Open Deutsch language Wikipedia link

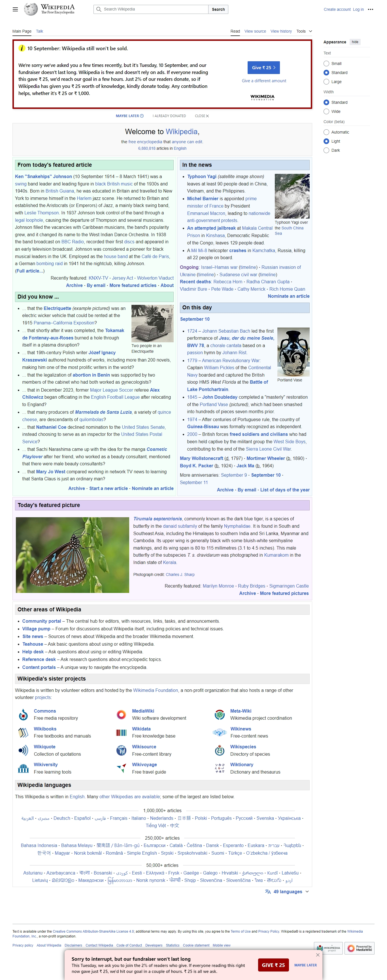(61, 818)
